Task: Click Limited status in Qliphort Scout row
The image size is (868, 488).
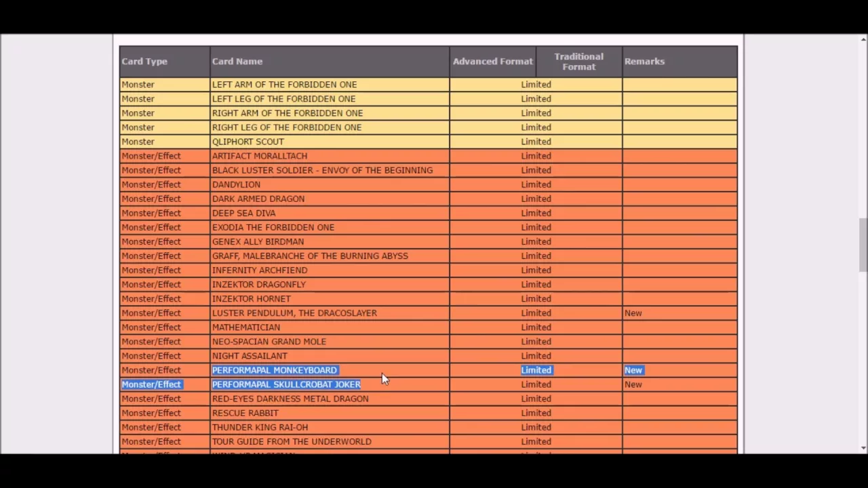Action: click(536, 142)
